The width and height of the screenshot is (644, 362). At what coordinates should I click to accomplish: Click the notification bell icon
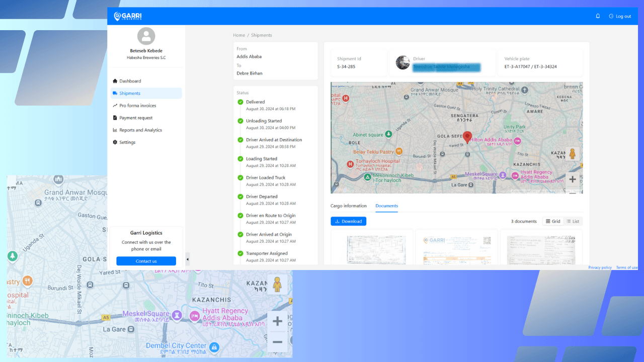(x=598, y=16)
